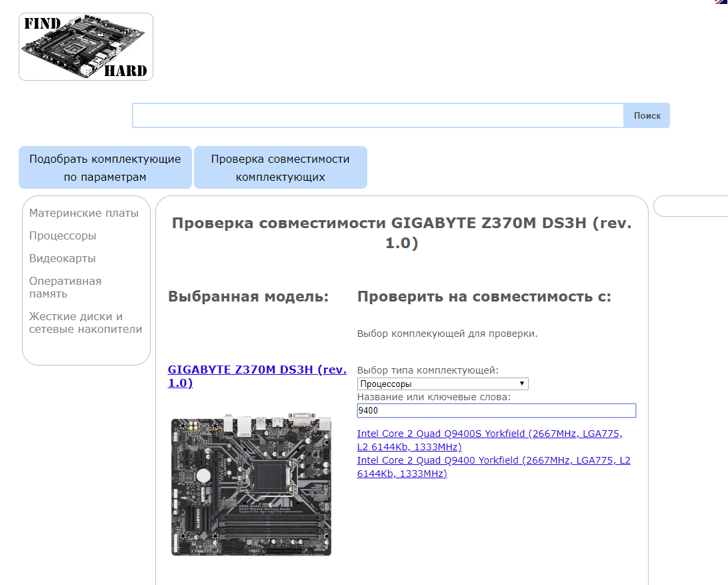Open the GIGABYTE Z370M DS3H (rev. 1.0) link
The height and width of the screenshot is (585, 728).
[x=257, y=376]
